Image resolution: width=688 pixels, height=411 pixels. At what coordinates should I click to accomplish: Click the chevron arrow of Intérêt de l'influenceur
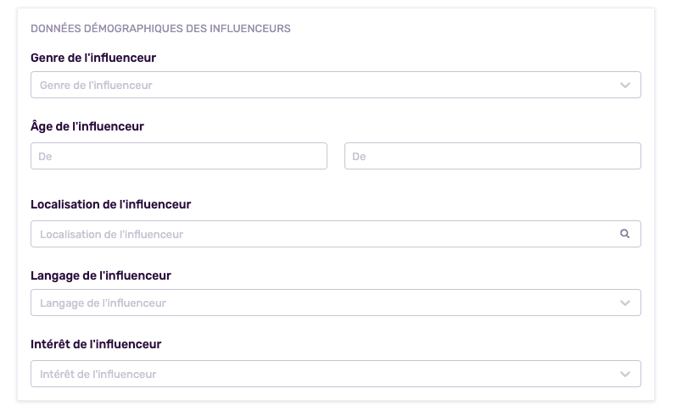[x=625, y=374]
